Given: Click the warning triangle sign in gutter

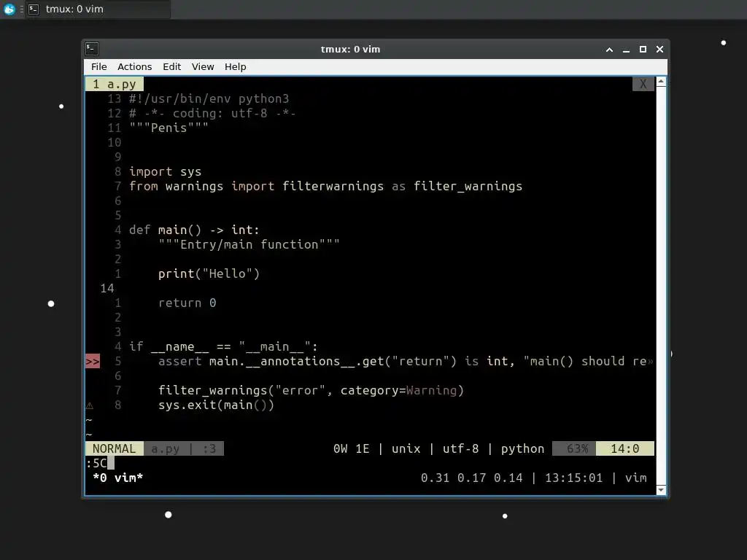Looking at the screenshot, I should point(90,405).
